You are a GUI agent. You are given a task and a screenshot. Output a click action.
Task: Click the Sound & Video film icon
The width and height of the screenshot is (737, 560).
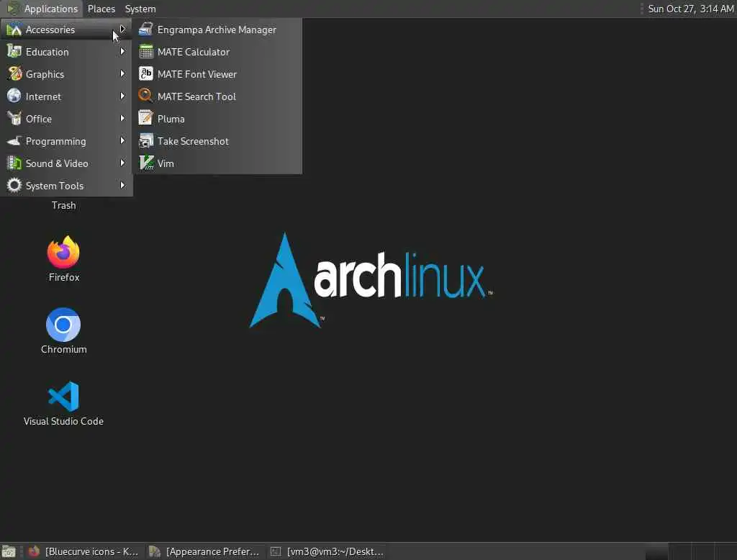point(14,163)
